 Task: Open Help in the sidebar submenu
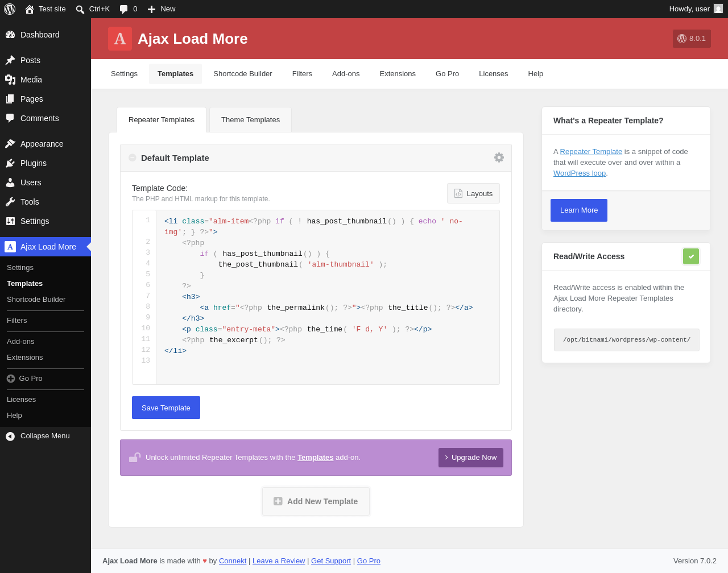pos(15,416)
